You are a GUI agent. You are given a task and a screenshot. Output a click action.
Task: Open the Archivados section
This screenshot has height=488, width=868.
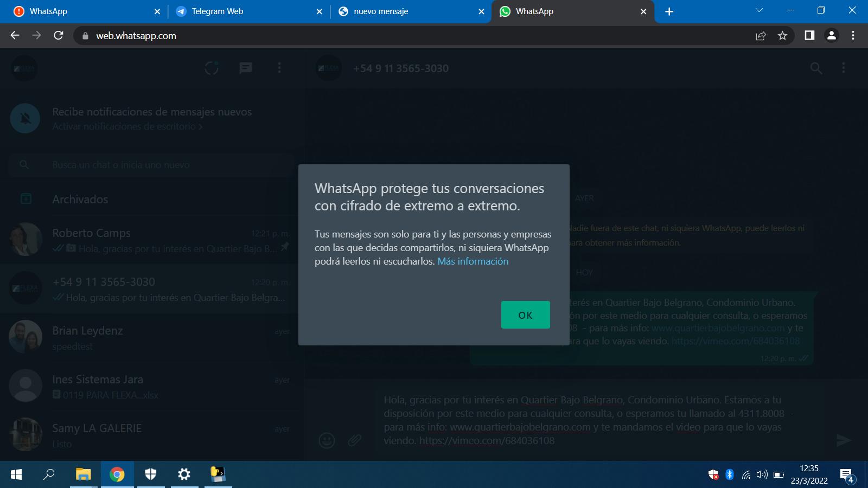pyautogui.click(x=152, y=199)
